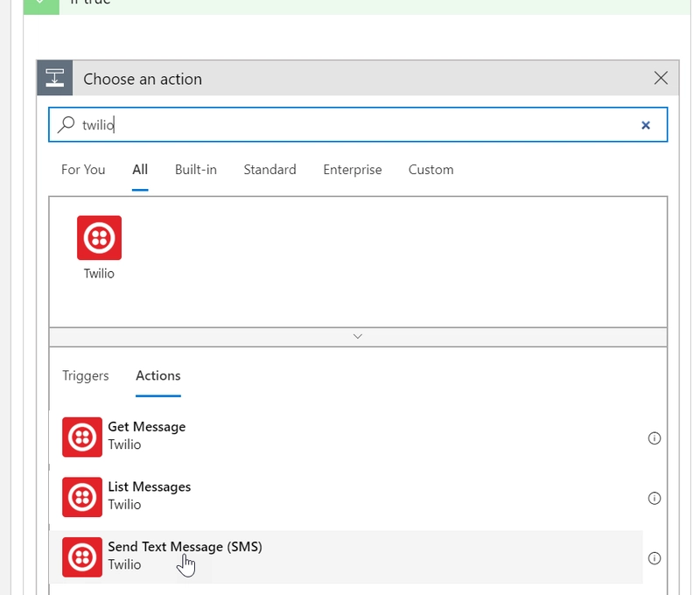Select the Twilio connector icon in results
The height and width of the screenshot is (595, 700).
[x=99, y=236]
